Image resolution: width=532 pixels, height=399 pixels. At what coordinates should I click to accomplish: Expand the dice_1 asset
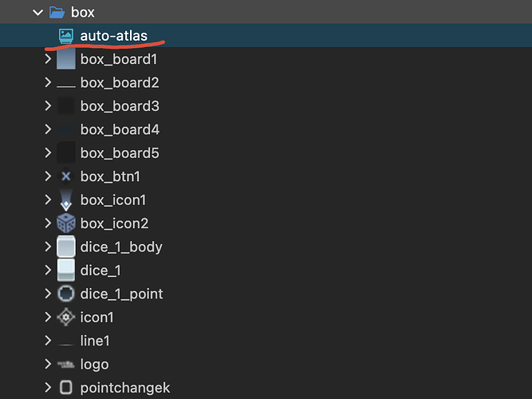[x=49, y=271]
